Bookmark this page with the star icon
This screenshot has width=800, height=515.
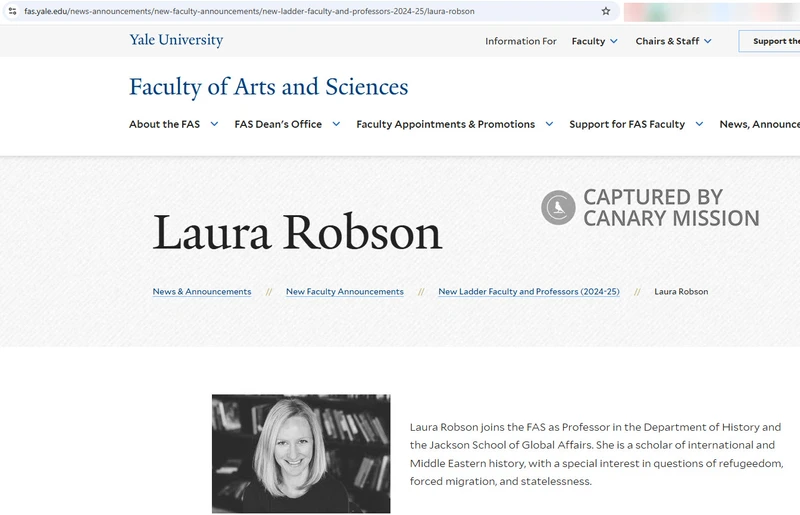pyautogui.click(x=605, y=11)
